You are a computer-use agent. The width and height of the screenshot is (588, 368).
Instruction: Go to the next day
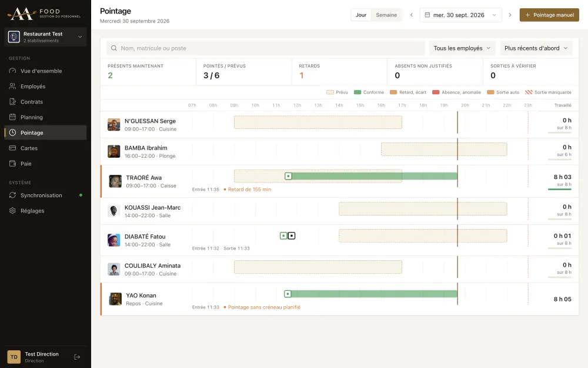click(x=510, y=15)
